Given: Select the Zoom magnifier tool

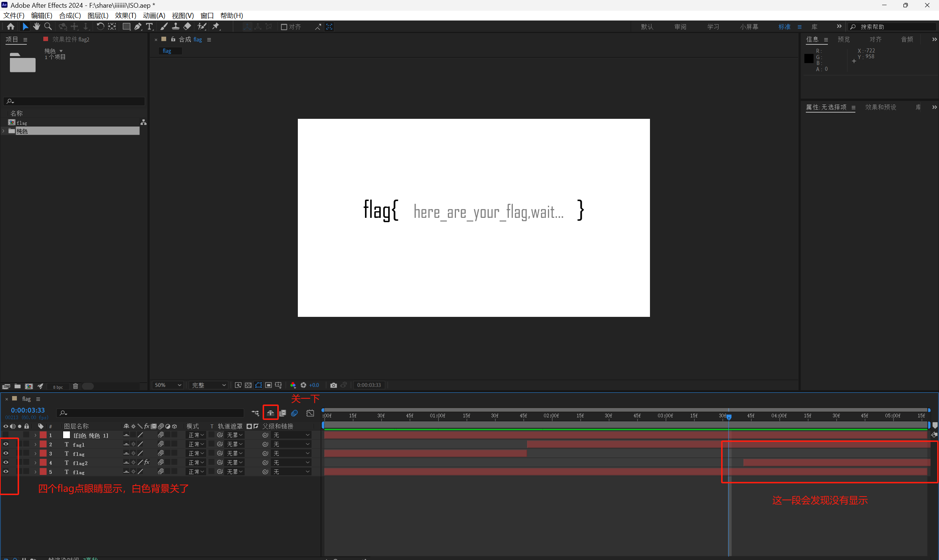Looking at the screenshot, I should tap(48, 26).
